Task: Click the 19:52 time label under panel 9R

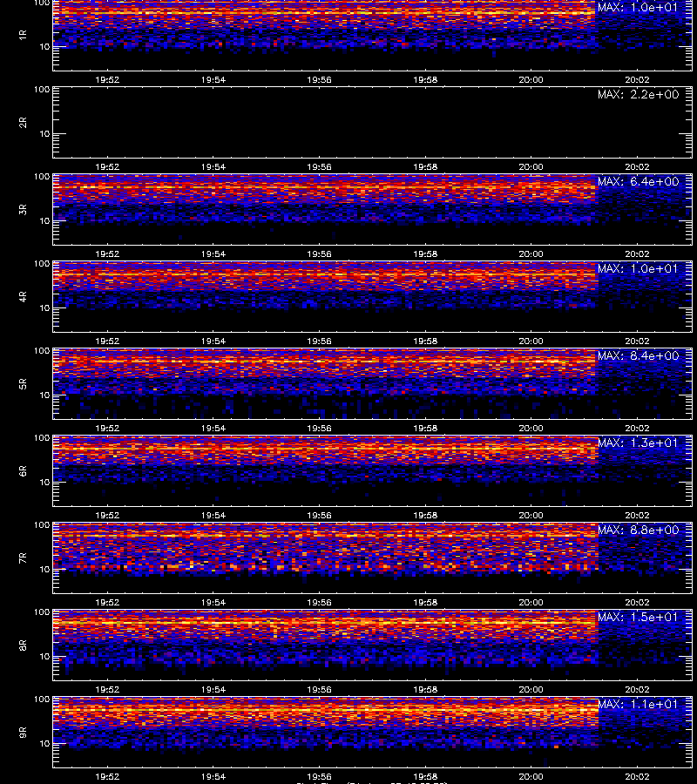Action: (x=107, y=776)
